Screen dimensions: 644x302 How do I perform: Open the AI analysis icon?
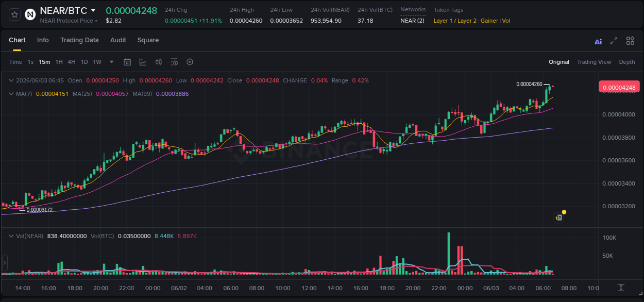click(x=598, y=41)
